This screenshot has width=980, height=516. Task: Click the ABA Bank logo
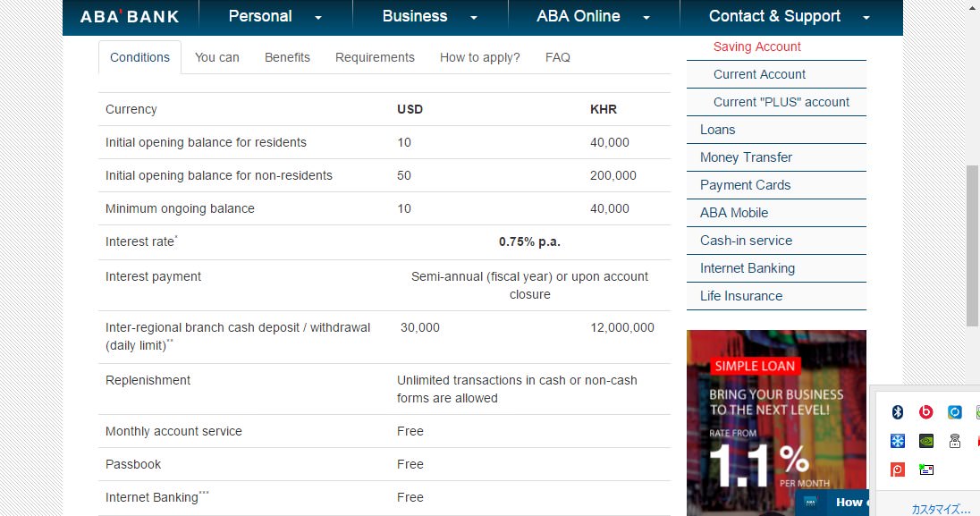[x=130, y=17]
